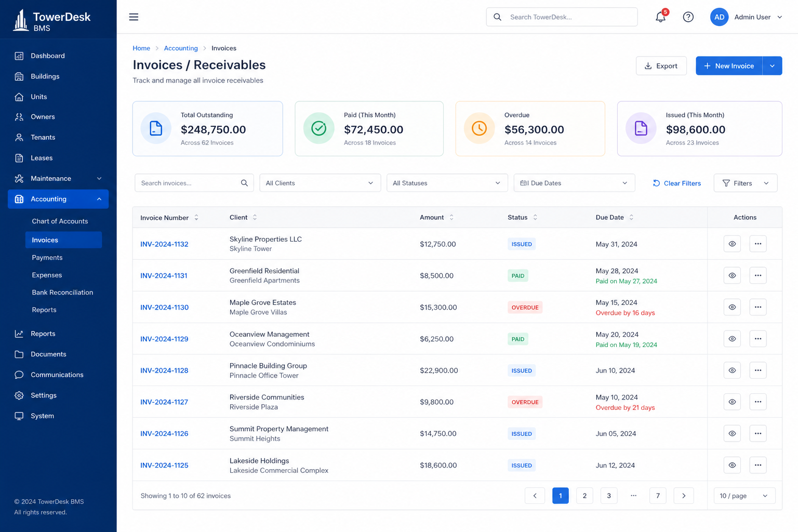
Task: Expand the Filters dropdown
Action: coord(746,183)
